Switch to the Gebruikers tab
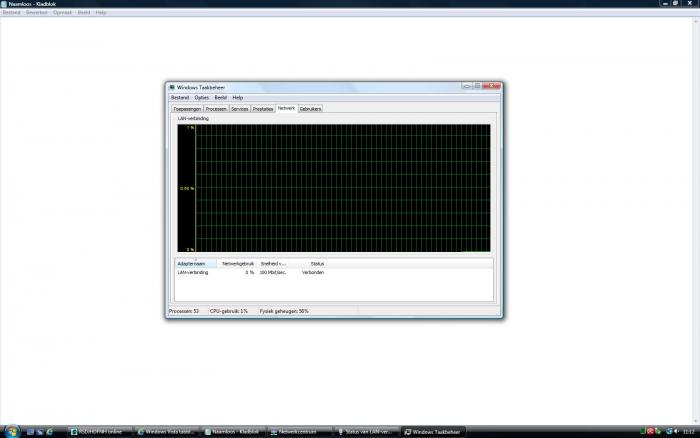The image size is (700, 438). tap(310, 109)
